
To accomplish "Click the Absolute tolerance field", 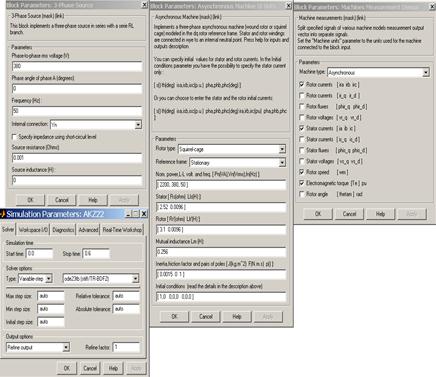I will 126,309.
